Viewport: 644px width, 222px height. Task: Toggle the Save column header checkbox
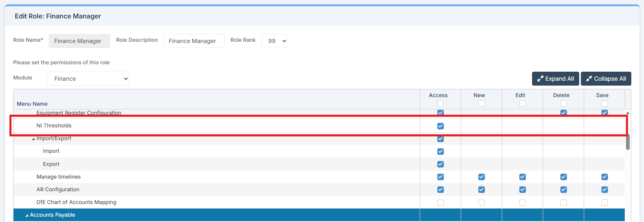tap(605, 104)
